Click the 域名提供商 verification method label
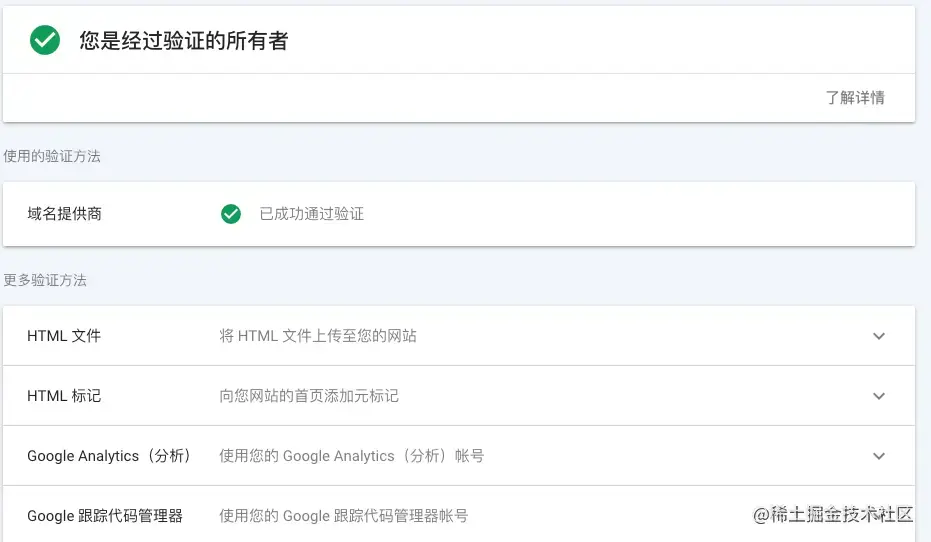 pyautogui.click(x=65, y=214)
